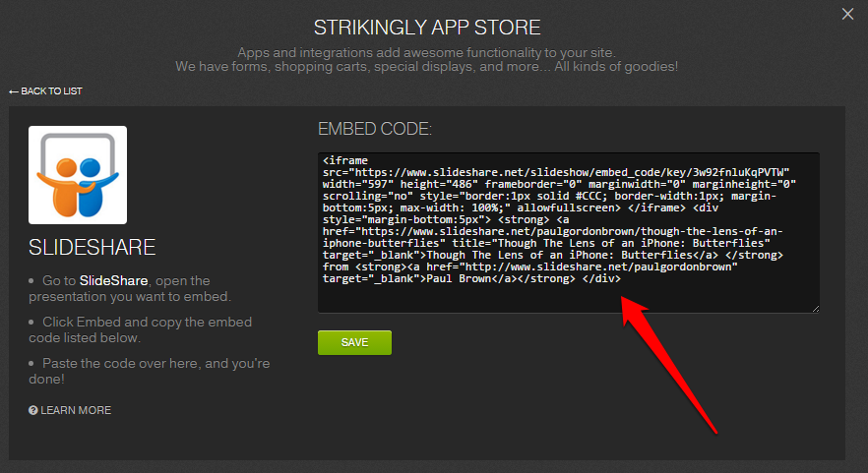Grab the text area resize handle
Screen dimensions: 868x473
[816, 309]
